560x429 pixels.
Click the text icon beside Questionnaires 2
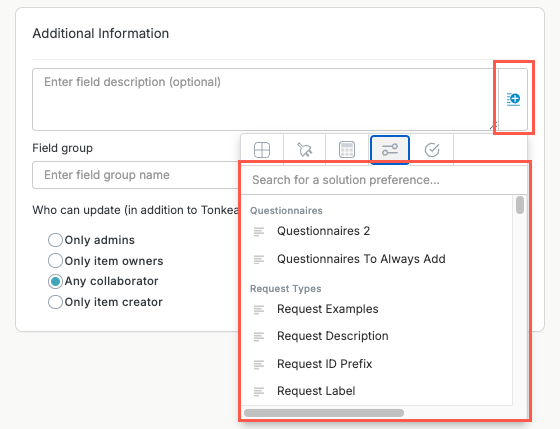(x=259, y=231)
